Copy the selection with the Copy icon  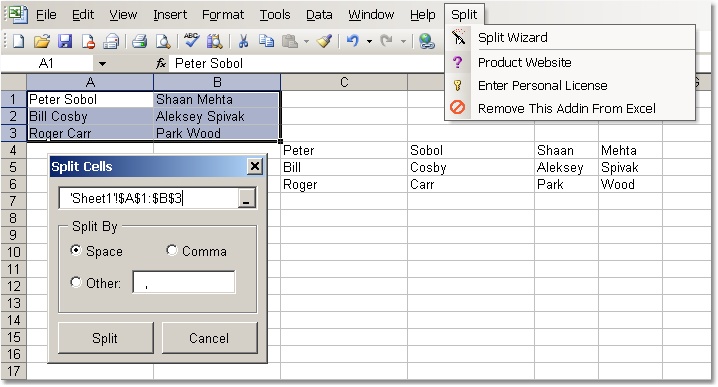click(x=266, y=41)
